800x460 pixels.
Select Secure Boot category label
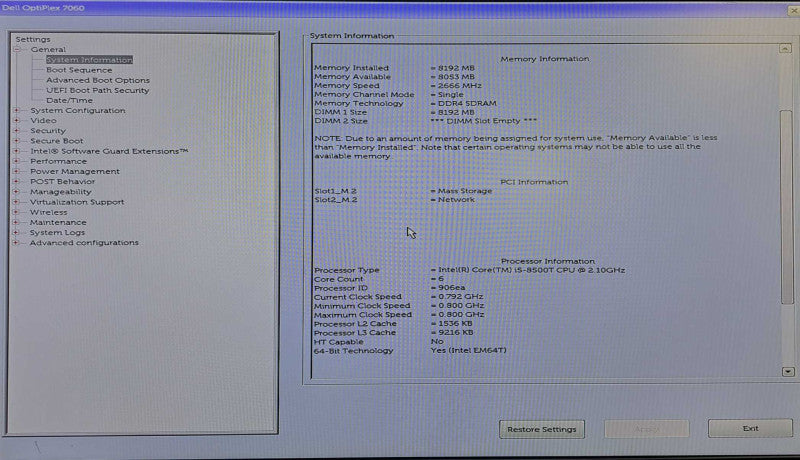pyautogui.click(x=57, y=141)
